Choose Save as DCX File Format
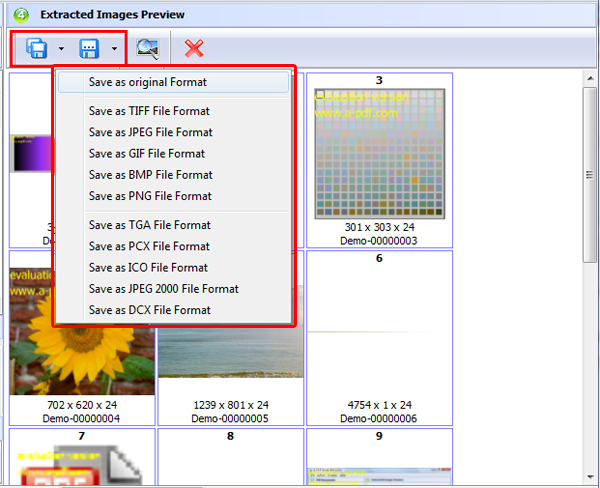This screenshot has height=488, width=600. click(x=173, y=310)
